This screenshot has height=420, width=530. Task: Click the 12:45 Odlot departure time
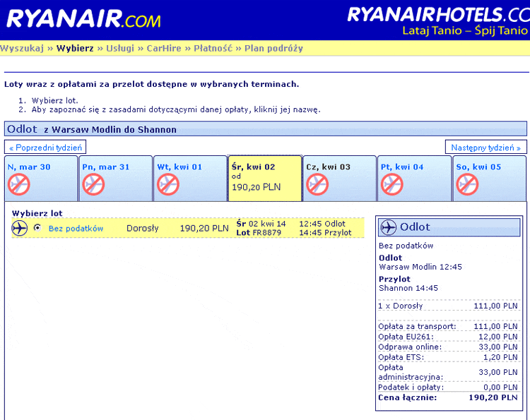[322, 224]
